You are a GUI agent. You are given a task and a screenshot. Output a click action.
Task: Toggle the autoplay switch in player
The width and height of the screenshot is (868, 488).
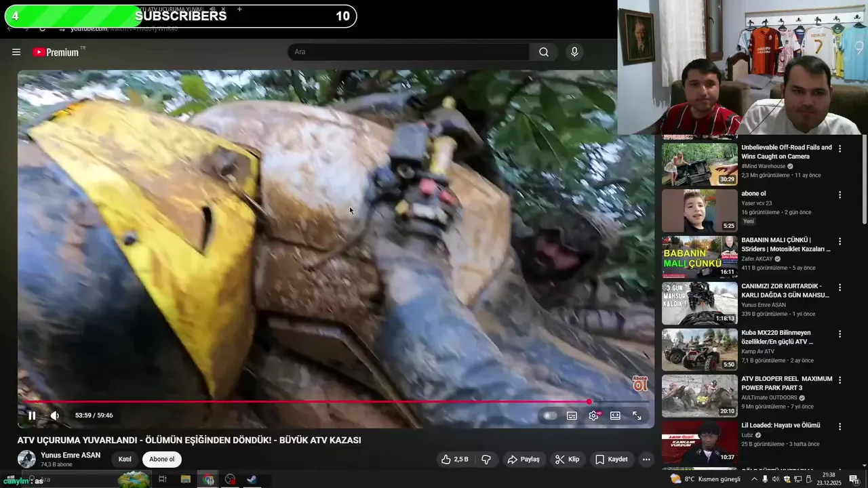[550, 415]
